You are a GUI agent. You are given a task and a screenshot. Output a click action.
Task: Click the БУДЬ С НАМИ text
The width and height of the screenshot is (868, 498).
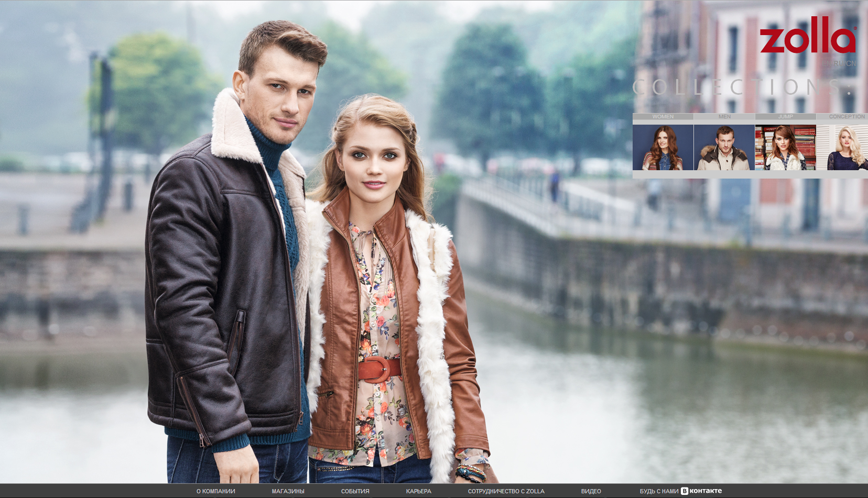tap(659, 491)
